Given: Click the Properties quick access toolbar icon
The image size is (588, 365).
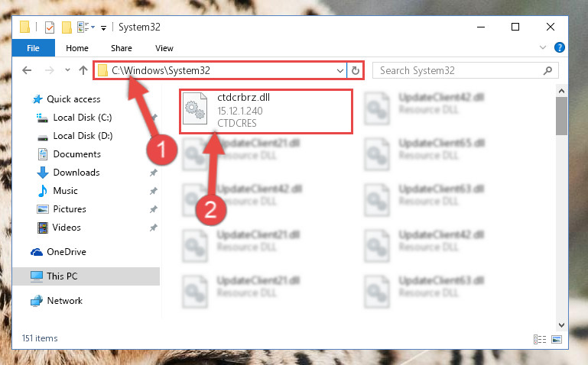Looking at the screenshot, I should pyautogui.click(x=50, y=27).
